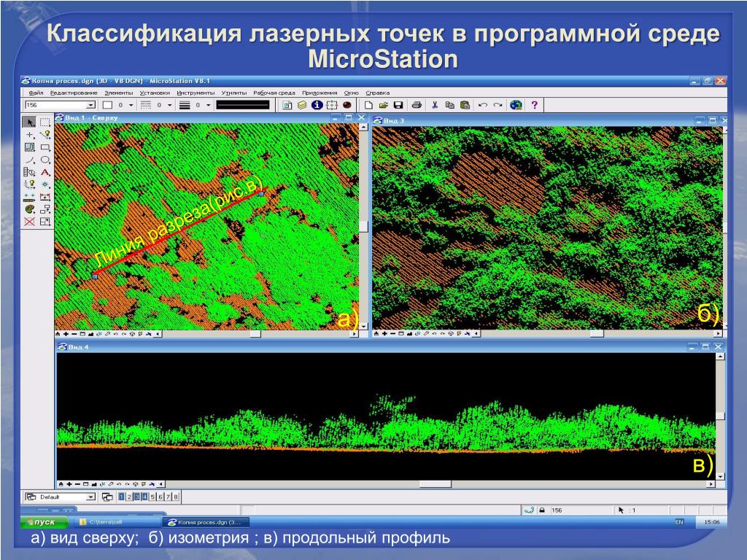Click the Help question mark icon

(x=535, y=105)
